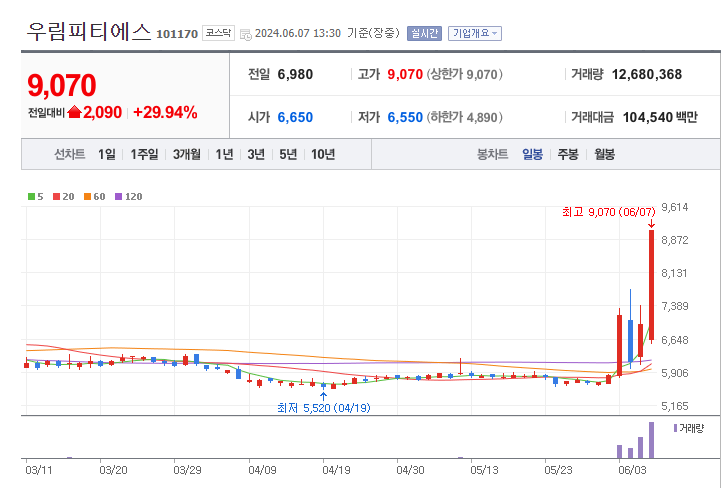Click the green 5-day moving average swatch

31,197
